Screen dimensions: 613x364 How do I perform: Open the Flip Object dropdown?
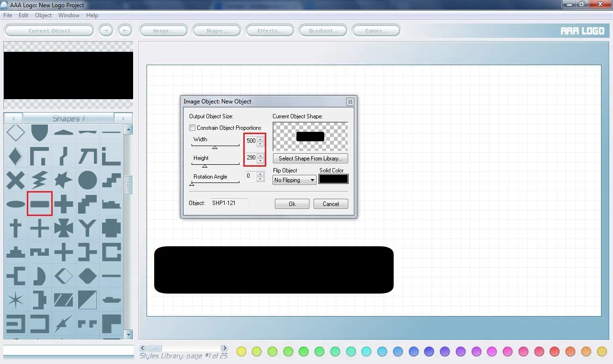pos(295,180)
